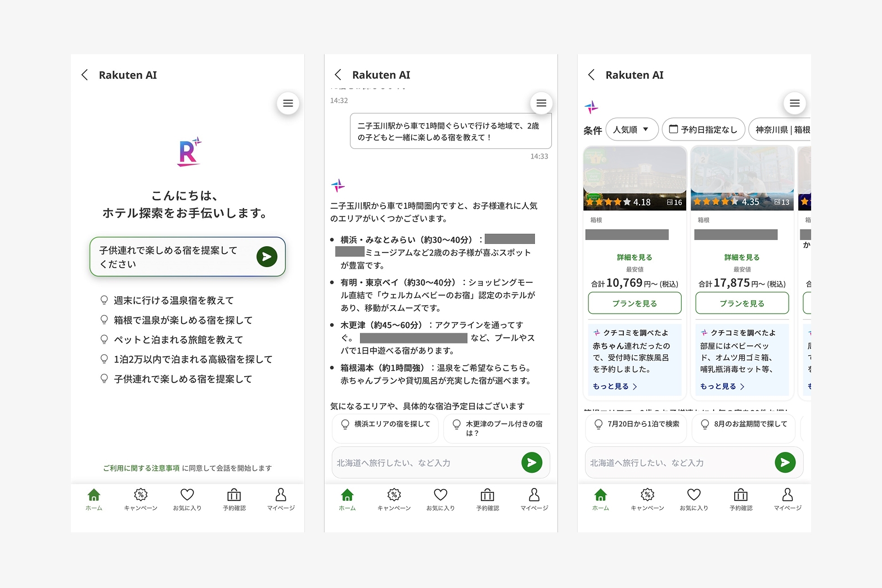This screenshot has height=588, width=882.
Task: Open the hamburger menu on the 二子玉川駅 chat screen
Action: coord(541,103)
